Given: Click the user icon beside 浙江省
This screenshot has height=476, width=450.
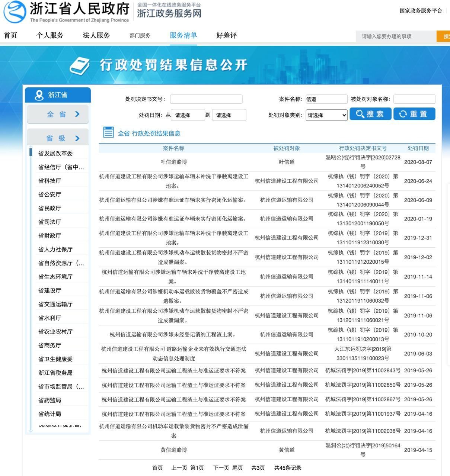Looking at the screenshot, I should click(x=39, y=95).
